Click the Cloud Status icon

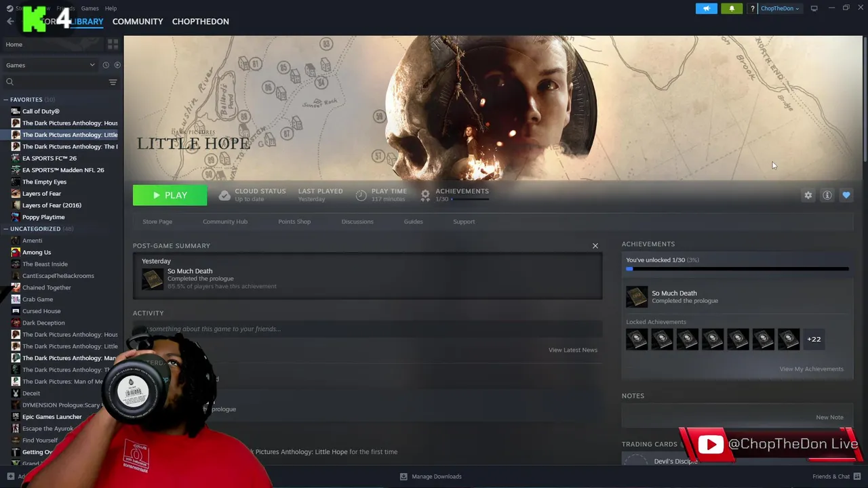[x=224, y=195]
